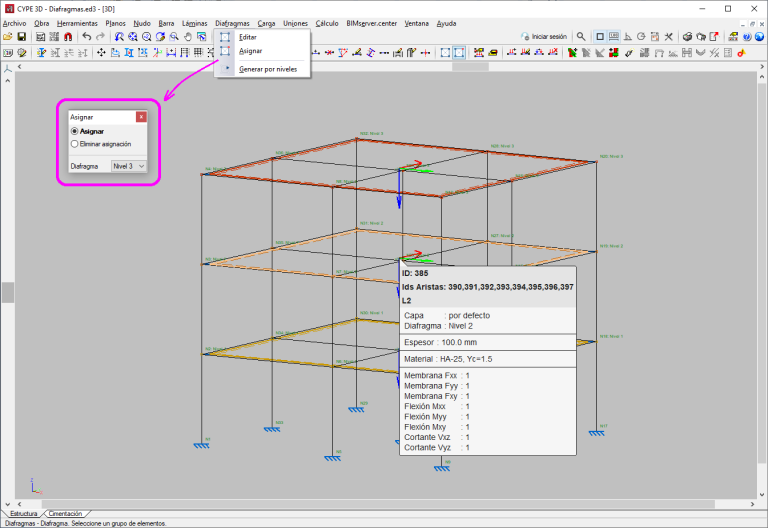Screen dimensions: 768x528
Task: Close the Asignar dialog
Action: (141, 117)
